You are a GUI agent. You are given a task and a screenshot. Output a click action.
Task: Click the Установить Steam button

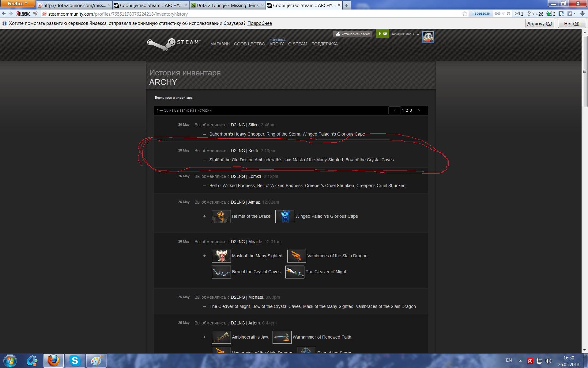point(353,34)
